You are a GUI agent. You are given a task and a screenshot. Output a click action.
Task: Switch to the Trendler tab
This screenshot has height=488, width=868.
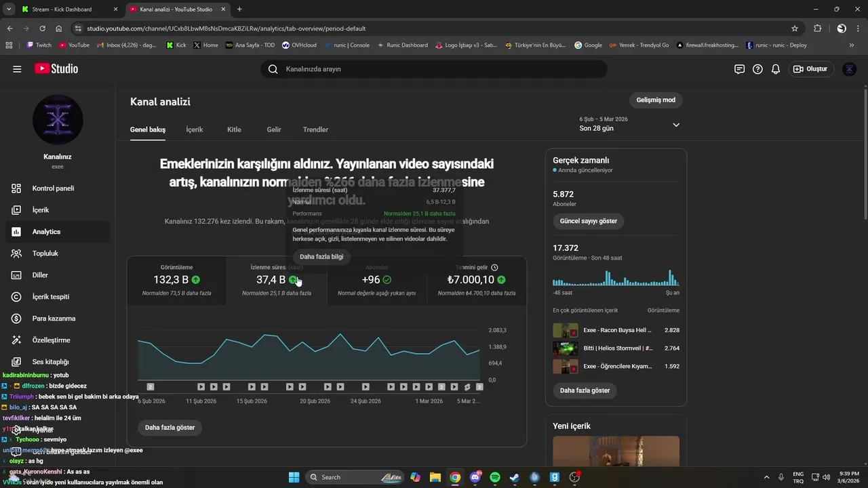315,129
